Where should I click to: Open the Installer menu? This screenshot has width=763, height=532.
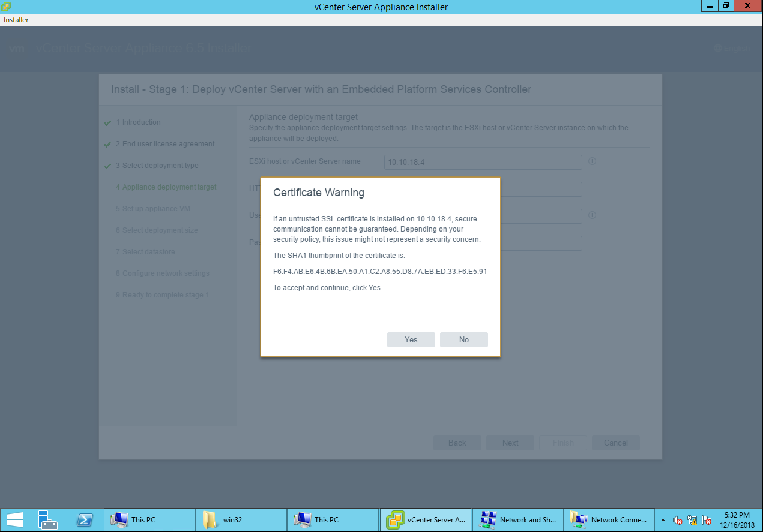point(16,20)
